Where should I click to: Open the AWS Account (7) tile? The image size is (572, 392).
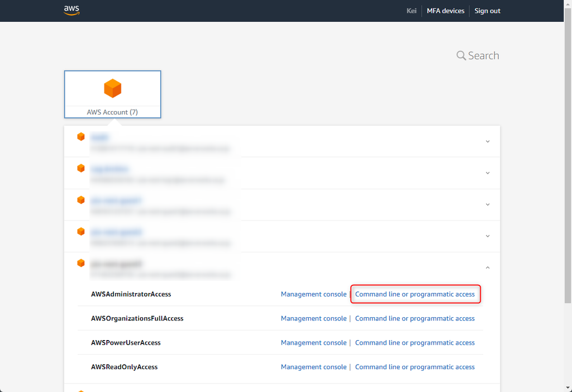(x=112, y=94)
